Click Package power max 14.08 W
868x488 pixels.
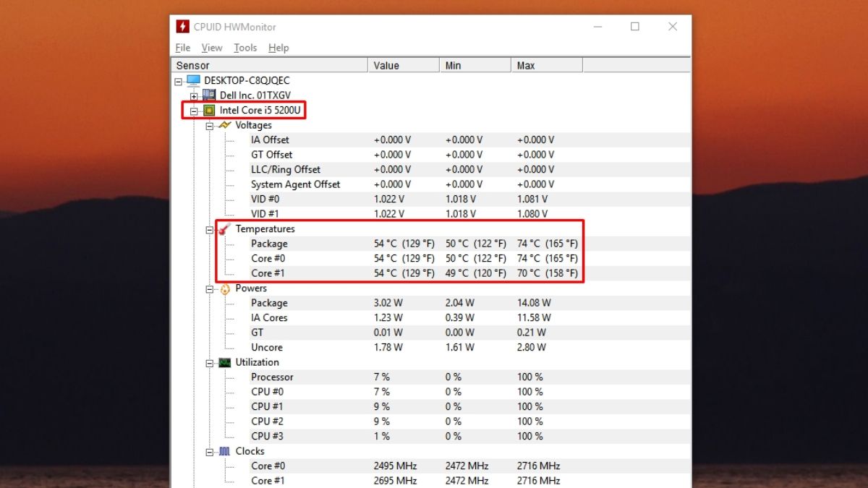pyautogui.click(x=534, y=303)
